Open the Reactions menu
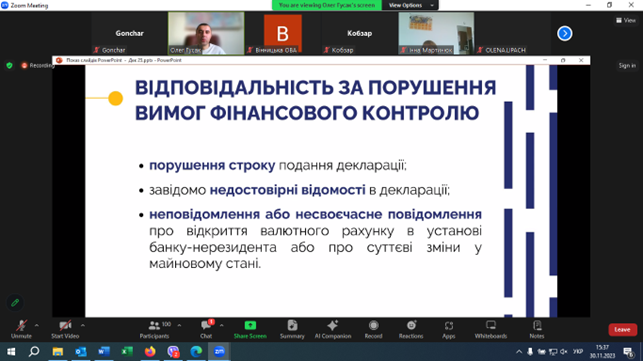Screen dimensions: 643x361 [x=411, y=329]
